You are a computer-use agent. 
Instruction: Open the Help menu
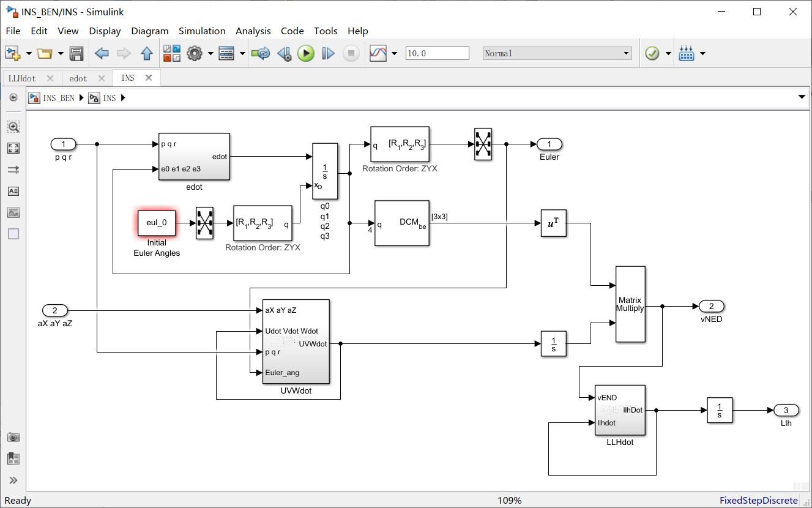click(358, 31)
